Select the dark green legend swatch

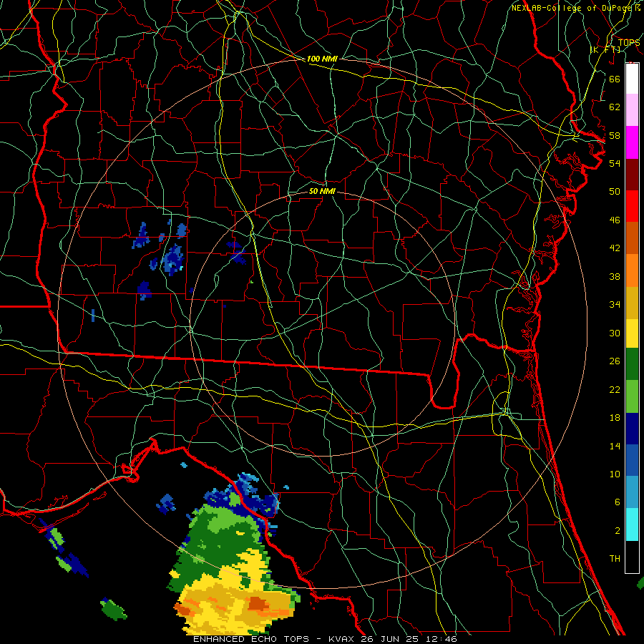pyautogui.click(x=632, y=364)
